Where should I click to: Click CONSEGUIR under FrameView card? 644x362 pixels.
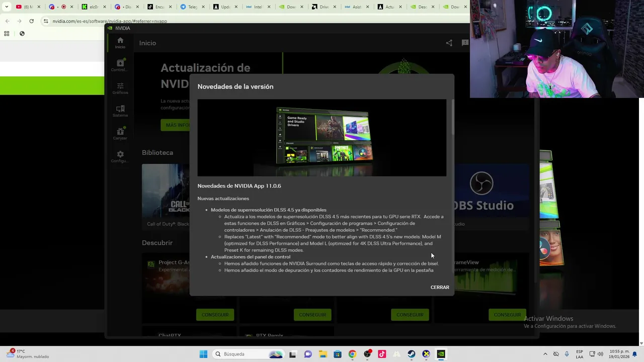pos(507,315)
